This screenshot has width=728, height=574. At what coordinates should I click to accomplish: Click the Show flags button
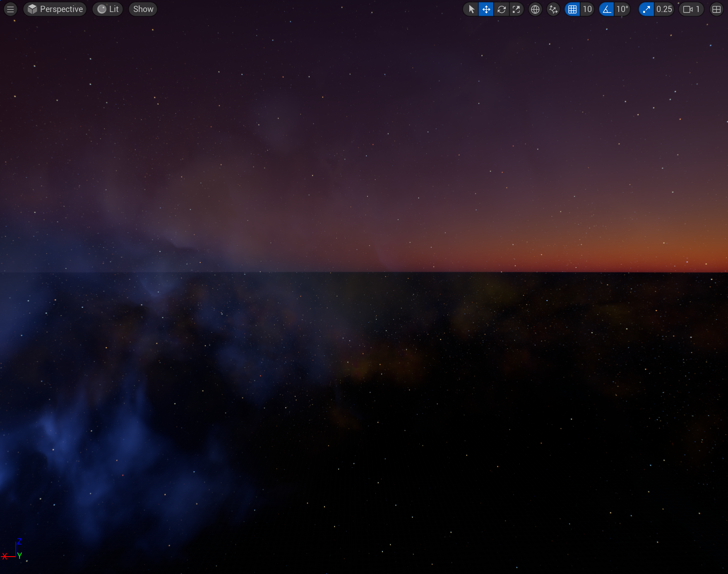[143, 9]
